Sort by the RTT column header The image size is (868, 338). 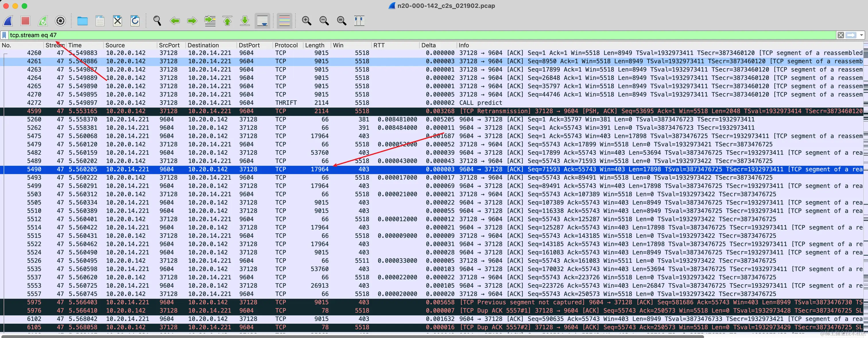(x=395, y=45)
